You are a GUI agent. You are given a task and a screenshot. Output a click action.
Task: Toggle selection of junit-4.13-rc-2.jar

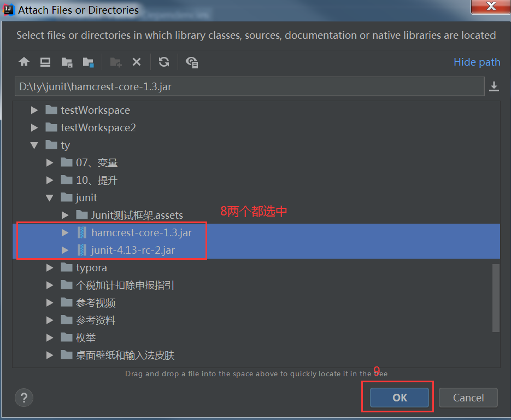tap(133, 249)
